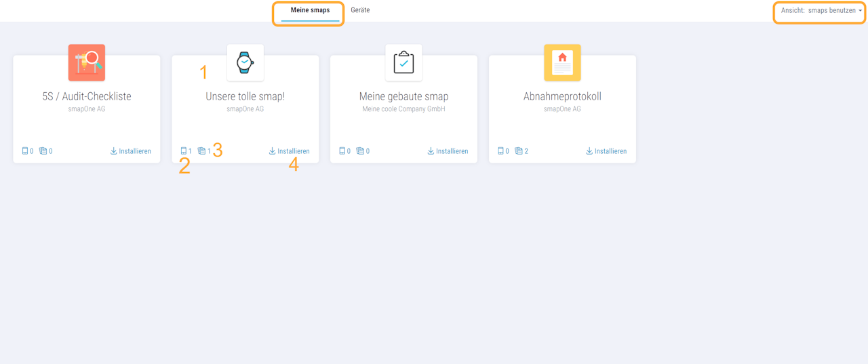Expand the Ansicht: smaps benutzen dropdown
Screen dimensions: 868x364
821,11
